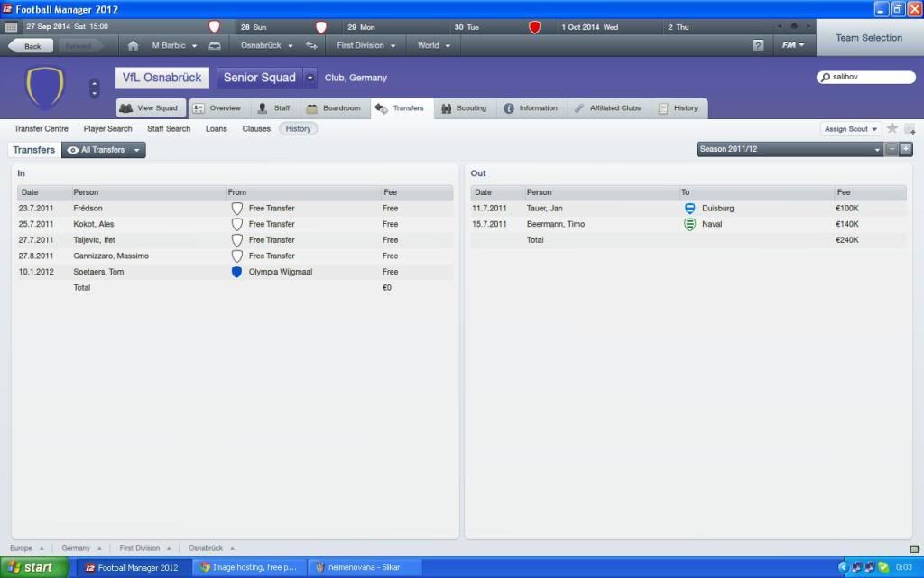The width and height of the screenshot is (924, 578).
Task: Click the match shield icon before 29 Mon
Action: coord(321,26)
